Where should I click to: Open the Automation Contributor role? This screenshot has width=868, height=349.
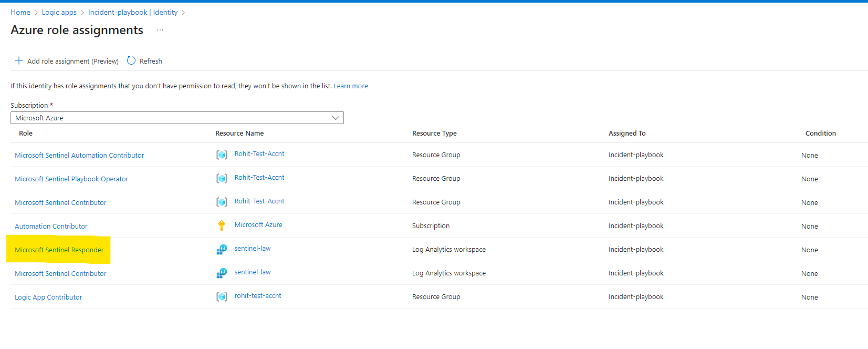tap(51, 226)
